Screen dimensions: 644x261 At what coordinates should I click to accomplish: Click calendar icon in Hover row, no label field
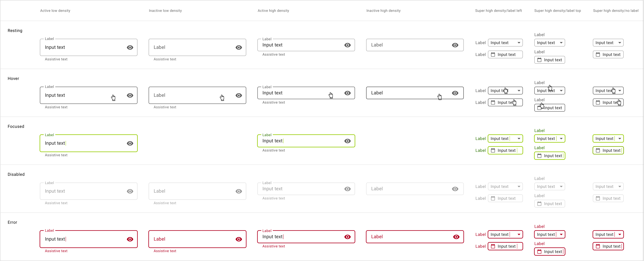pyautogui.click(x=598, y=102)
